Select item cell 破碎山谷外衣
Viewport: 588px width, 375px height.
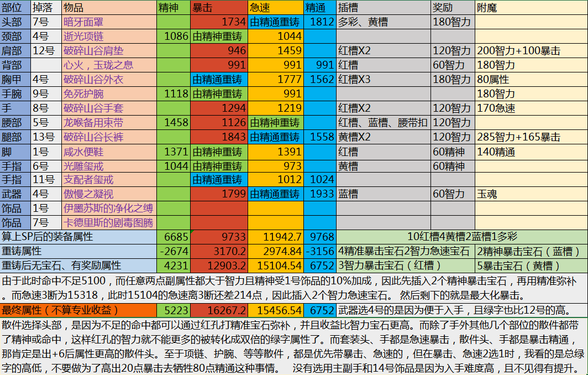pyautogui.click(x=109, y=80)
